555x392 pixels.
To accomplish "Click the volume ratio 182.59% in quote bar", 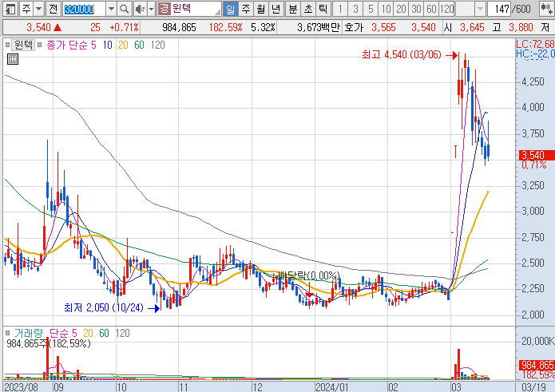I will (x=225, y=28).
